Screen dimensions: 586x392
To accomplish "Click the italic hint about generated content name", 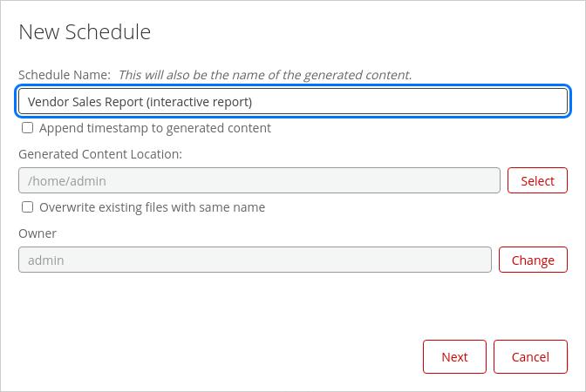I will 264,75.
